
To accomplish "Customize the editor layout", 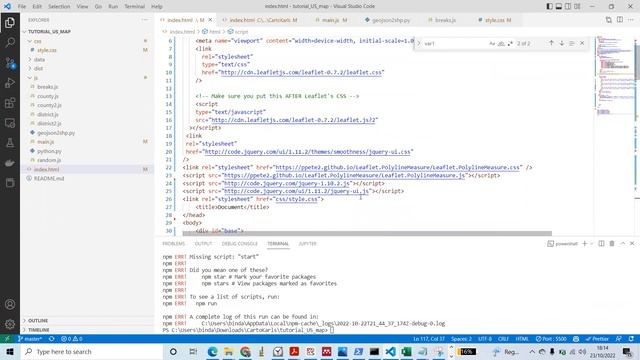I will [x=577, y=6].
